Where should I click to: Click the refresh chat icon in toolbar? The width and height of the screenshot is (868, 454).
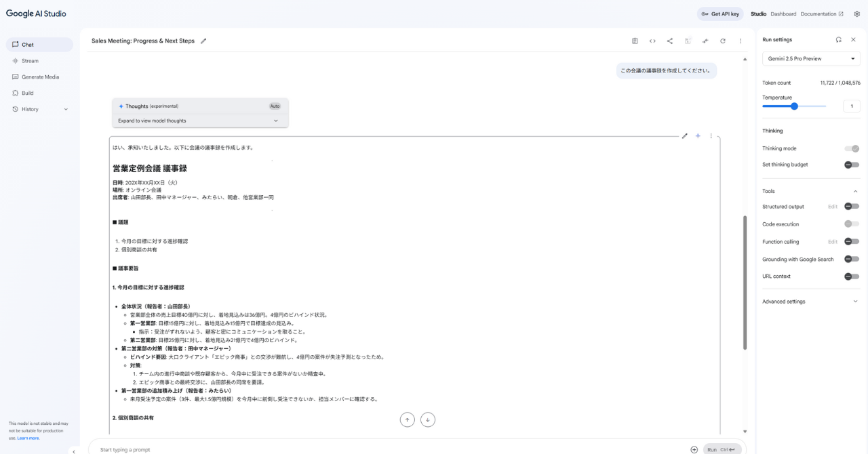coord(723,41)
